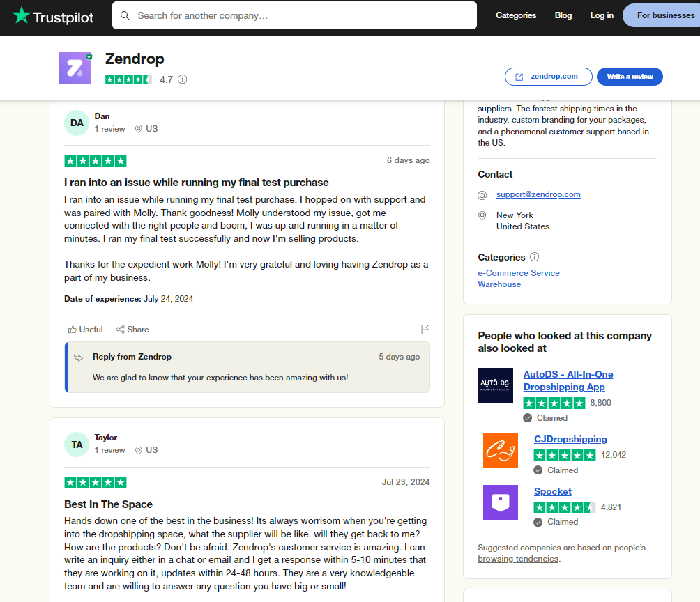
Task: Click the Spocket logo thumbnail
Action: pyautogui.click(x=500, y=502)
